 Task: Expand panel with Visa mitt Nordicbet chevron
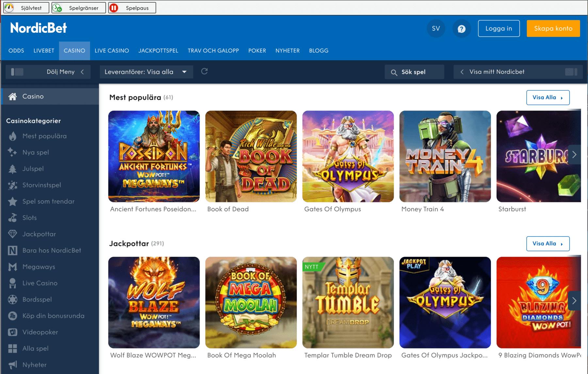[x=462, y=72]
